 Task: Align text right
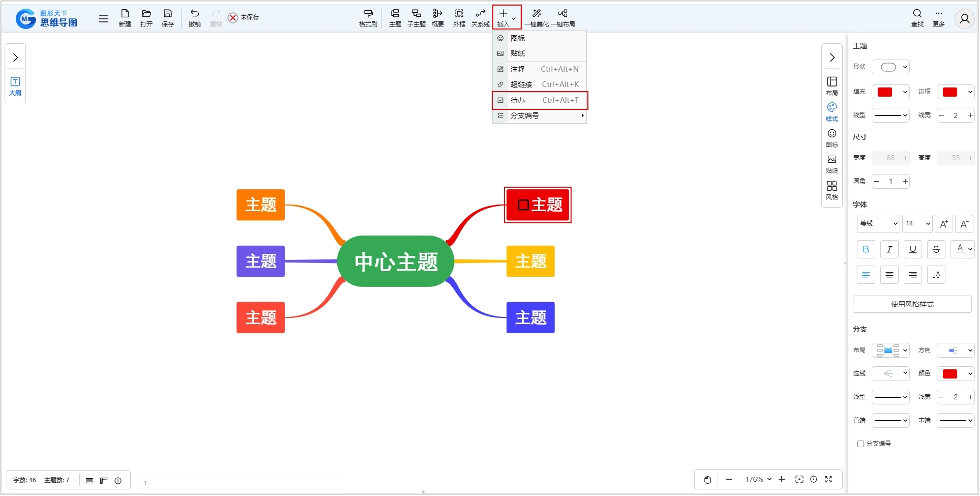coord(912,275)
